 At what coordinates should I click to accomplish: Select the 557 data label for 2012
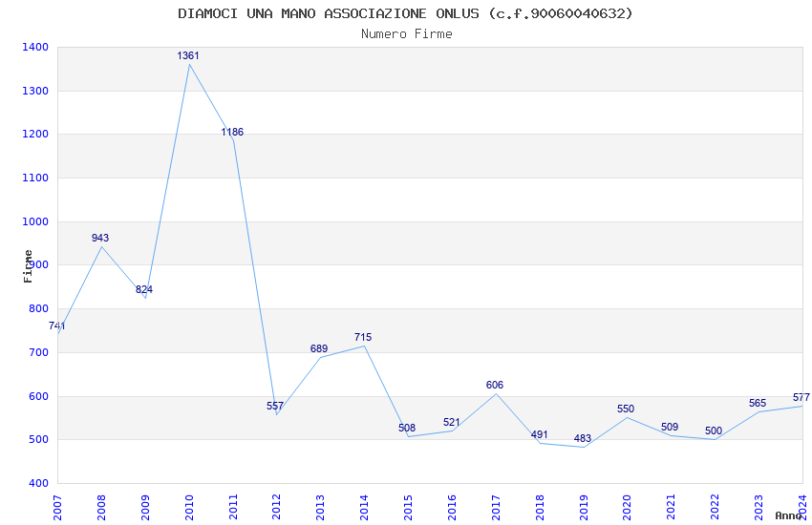(x=275, y=406)
